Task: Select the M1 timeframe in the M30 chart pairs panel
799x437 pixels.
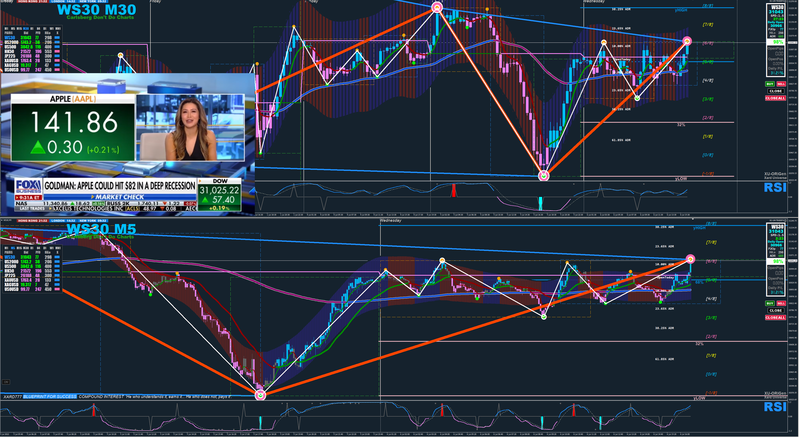Action: (6, 29)
